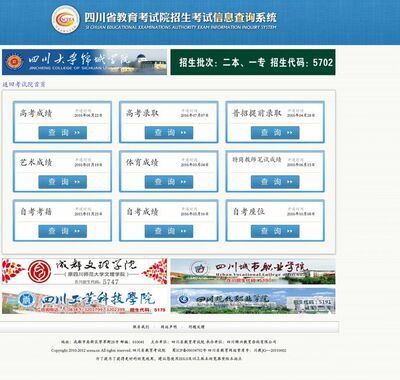Click 查询 button under 自考考籍

tap(63, 231)
